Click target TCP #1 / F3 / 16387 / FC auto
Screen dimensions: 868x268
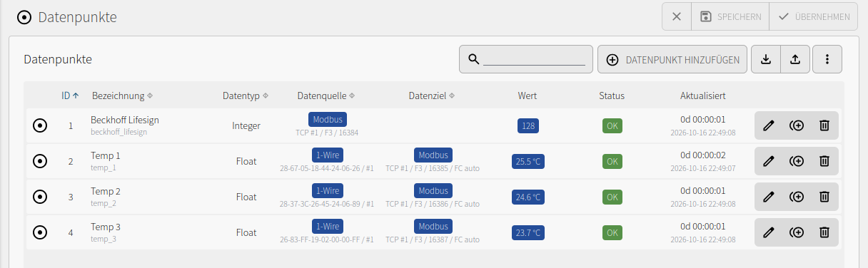click(x=433, y=239)
